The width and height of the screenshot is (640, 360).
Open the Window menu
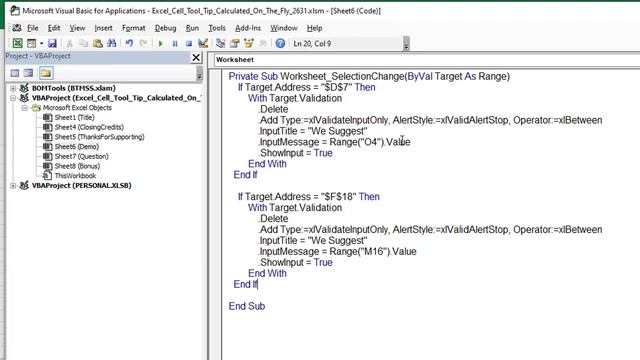coord(284,28)
